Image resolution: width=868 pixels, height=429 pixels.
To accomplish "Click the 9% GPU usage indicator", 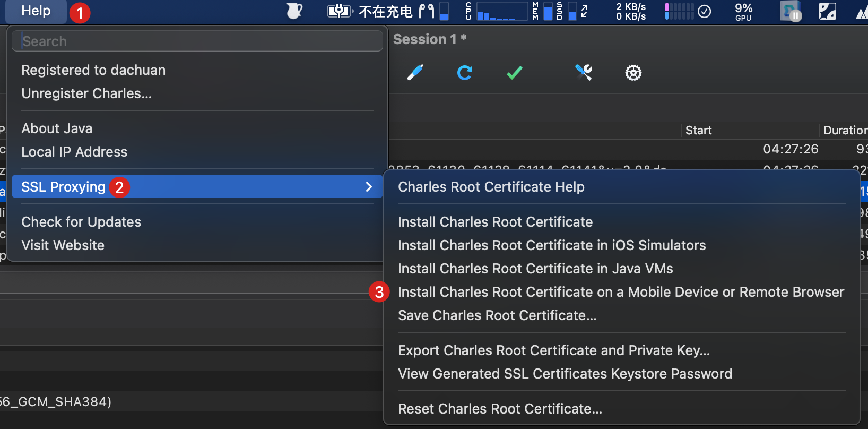I will [743, 11].
